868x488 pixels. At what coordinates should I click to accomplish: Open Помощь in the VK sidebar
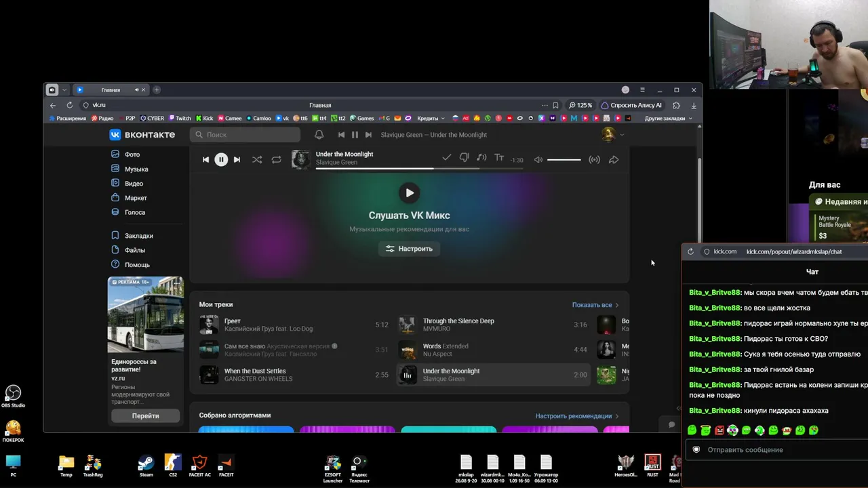pyautogui.click(x=137, y=265)
